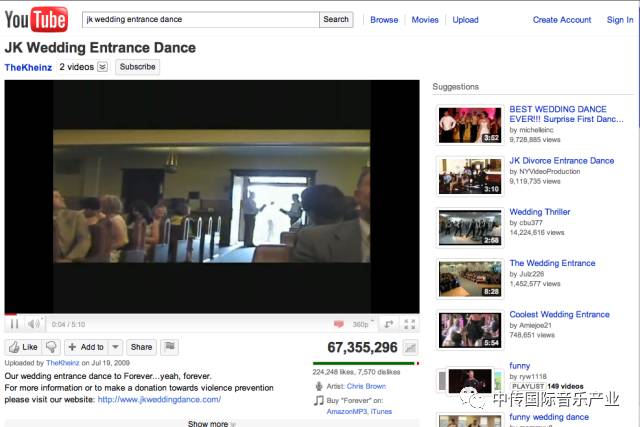Click the Share button

(x=141, y=347)
